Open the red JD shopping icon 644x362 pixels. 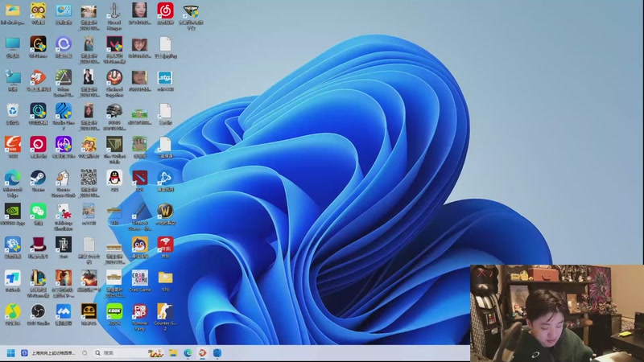click(x=165, y=245)
